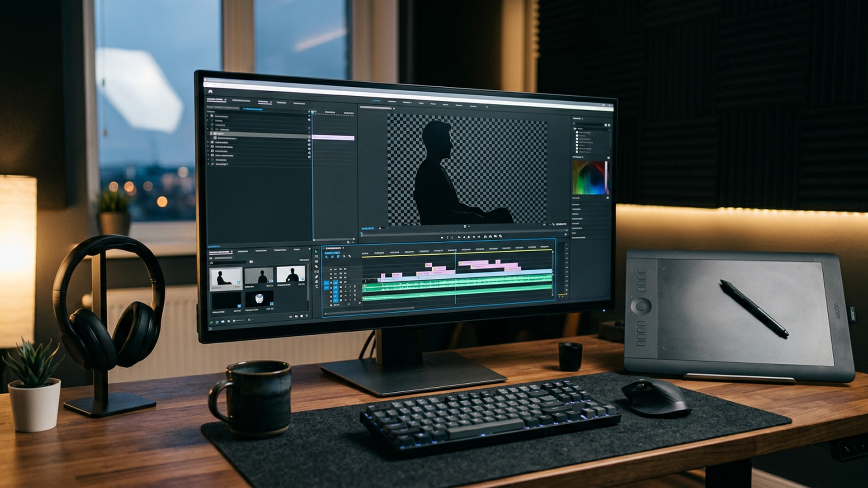868x488 pixels.
Task: Click the audio level meters beside timeline
Action: pyautogui.click(x=561, y=268)
